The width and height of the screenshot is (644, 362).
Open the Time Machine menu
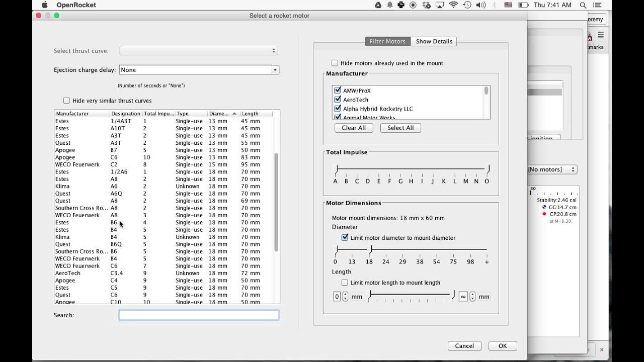(467, 5)
